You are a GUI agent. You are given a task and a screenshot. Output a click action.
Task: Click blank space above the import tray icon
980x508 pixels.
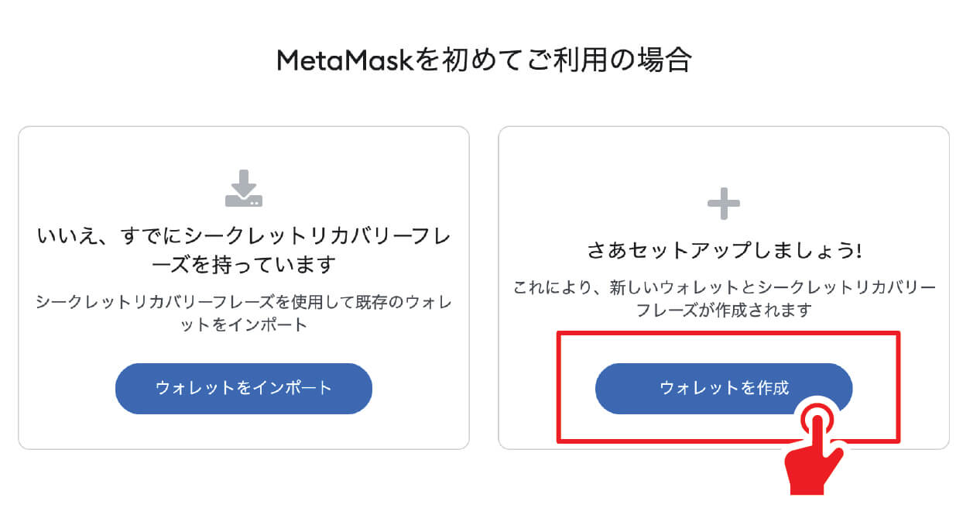click(244, 147)
